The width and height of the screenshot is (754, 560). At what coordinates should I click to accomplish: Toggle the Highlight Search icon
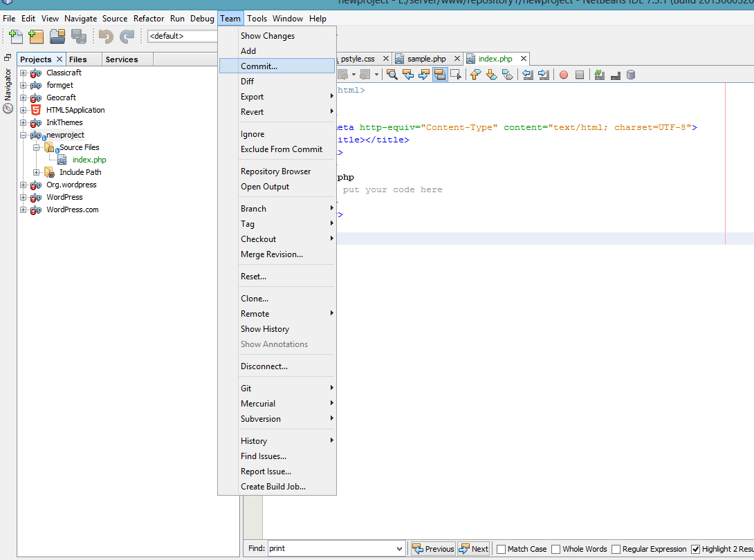coord(440,75)
